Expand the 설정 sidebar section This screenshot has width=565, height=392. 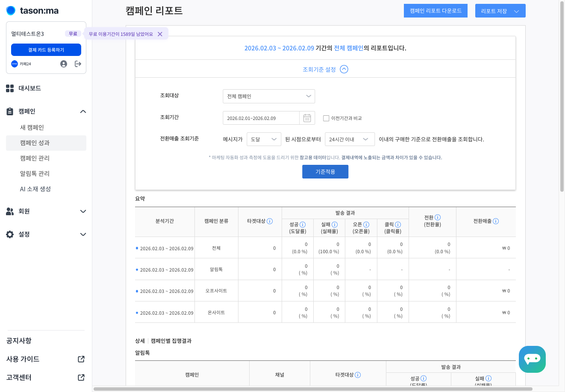(x=83, y=234)
